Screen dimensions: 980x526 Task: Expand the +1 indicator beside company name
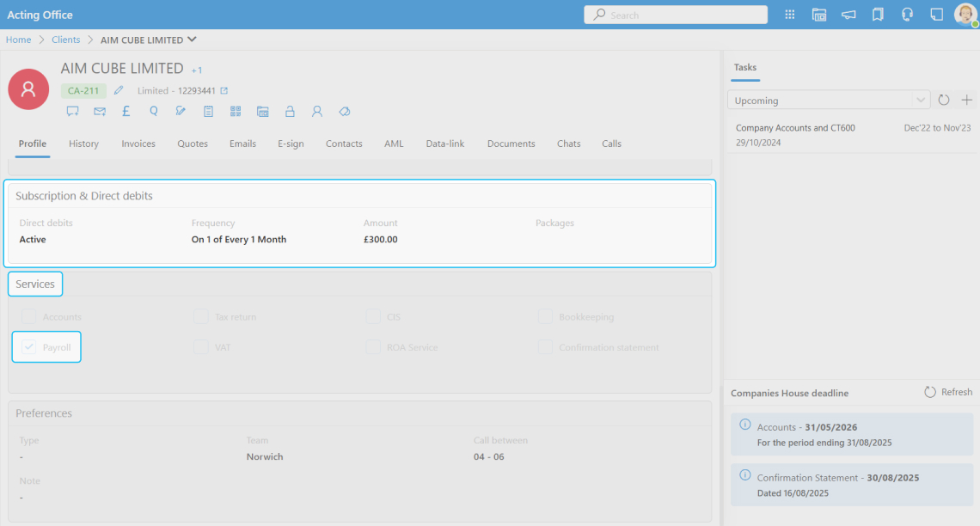pos(197,70)
